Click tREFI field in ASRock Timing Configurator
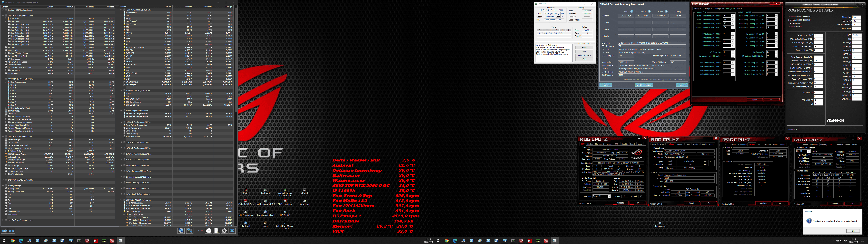The width and height of the screenshot is (868, 244). [857, 35]
